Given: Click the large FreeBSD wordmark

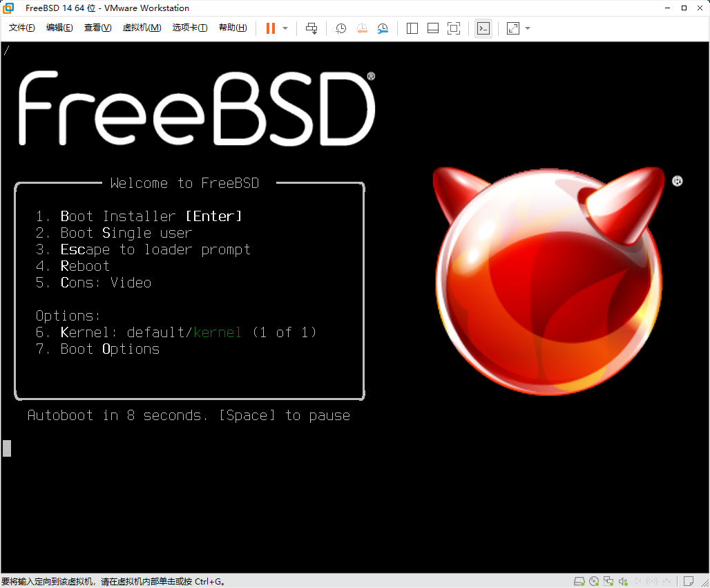Looking at the screenshot, I should (x=197, y=108).
